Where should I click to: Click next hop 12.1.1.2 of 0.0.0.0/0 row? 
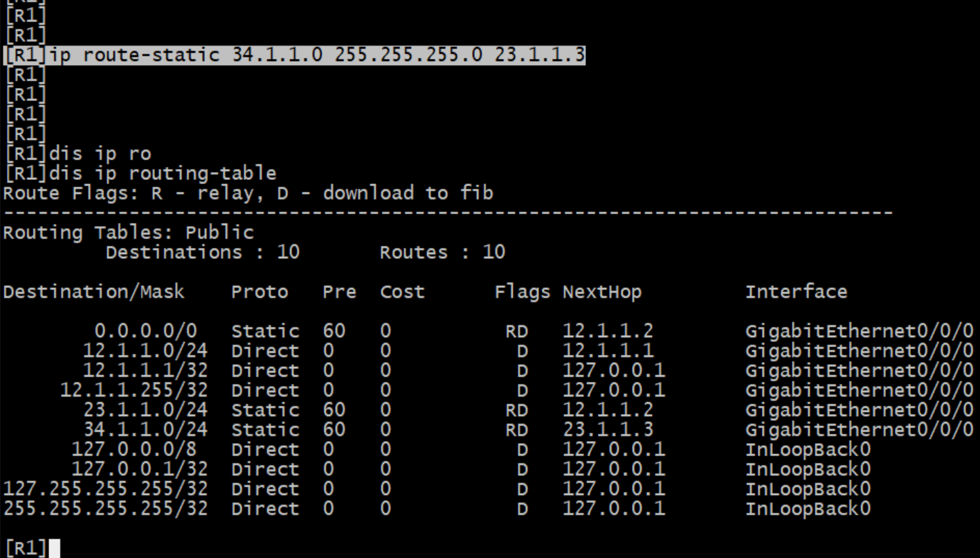click(x=608, y=332)
